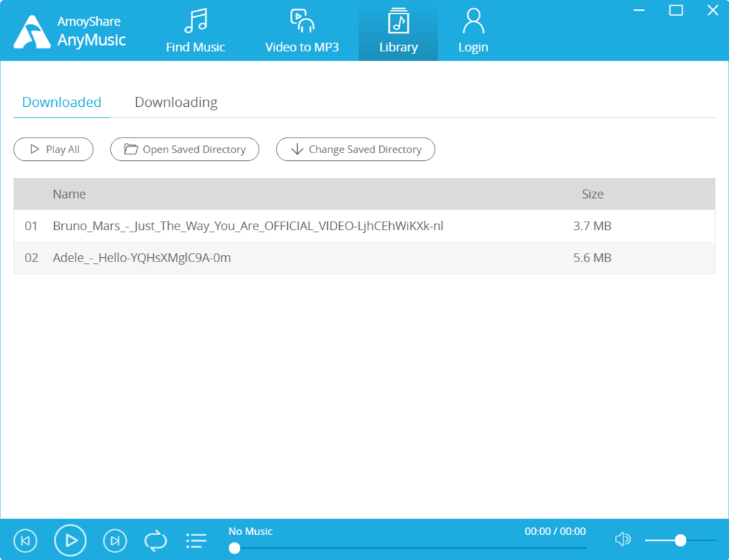
Task: Open the playlist queue icon
Action: coord(196,541)
